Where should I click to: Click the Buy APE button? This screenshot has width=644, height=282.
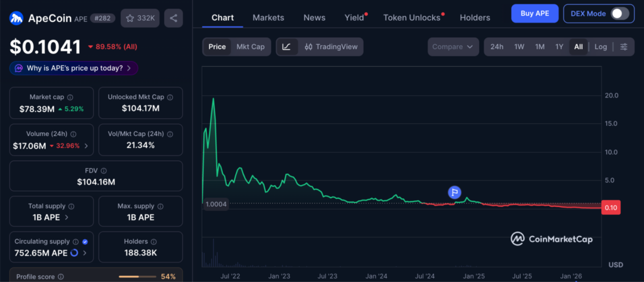click(x=534, y=13)
